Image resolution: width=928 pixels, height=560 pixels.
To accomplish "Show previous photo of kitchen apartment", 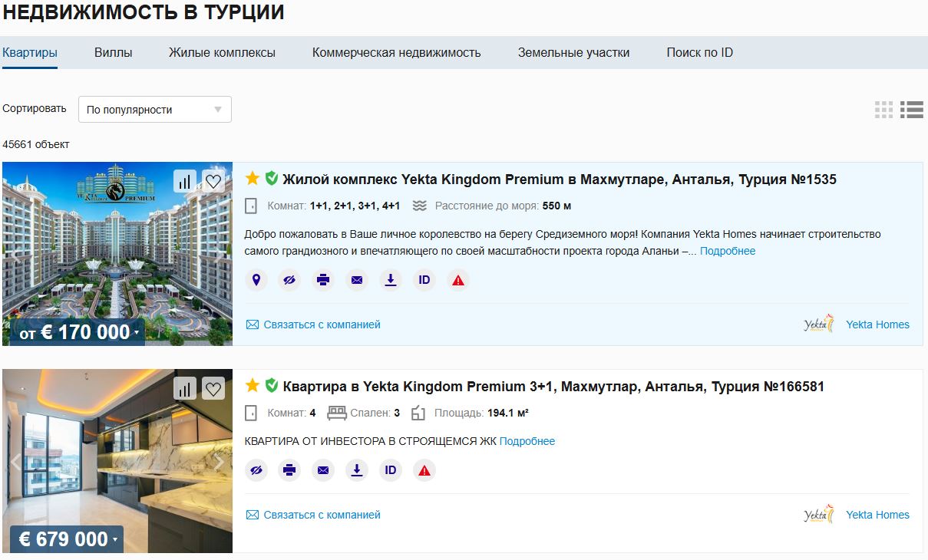I will 15,462.
